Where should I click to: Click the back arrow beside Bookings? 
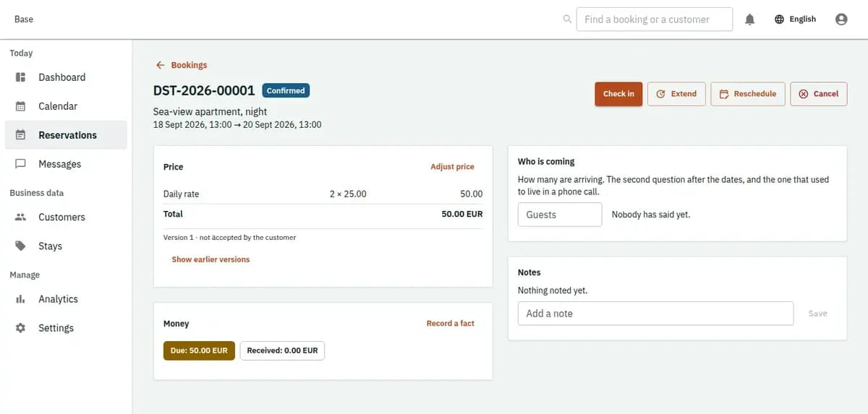point(161,65)
